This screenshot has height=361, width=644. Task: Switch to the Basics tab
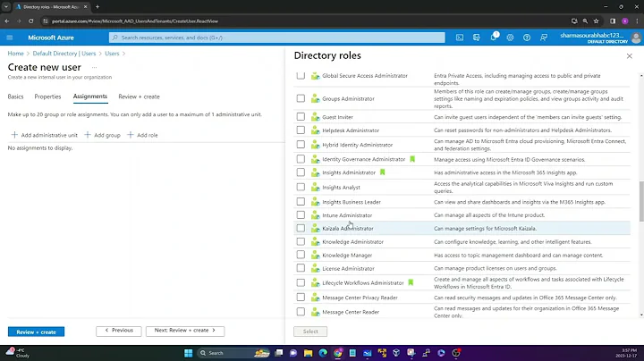[x=15, y=97]
